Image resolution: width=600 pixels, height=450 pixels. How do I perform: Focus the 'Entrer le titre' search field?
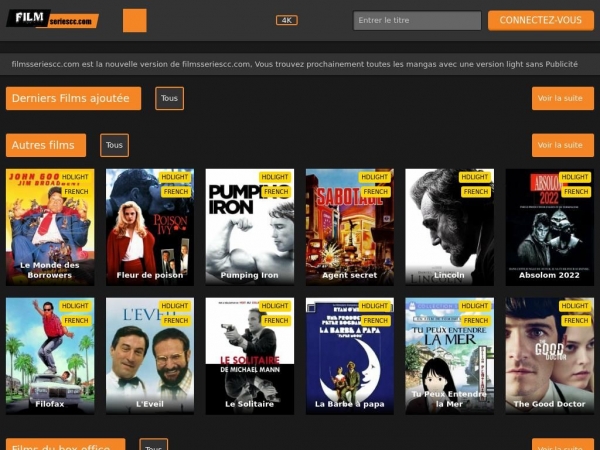(417, 20)
